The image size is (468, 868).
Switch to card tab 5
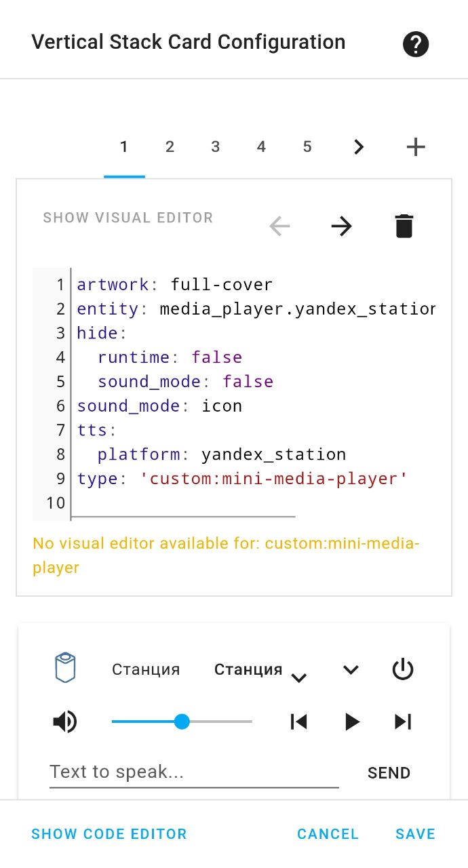(307, 146)
